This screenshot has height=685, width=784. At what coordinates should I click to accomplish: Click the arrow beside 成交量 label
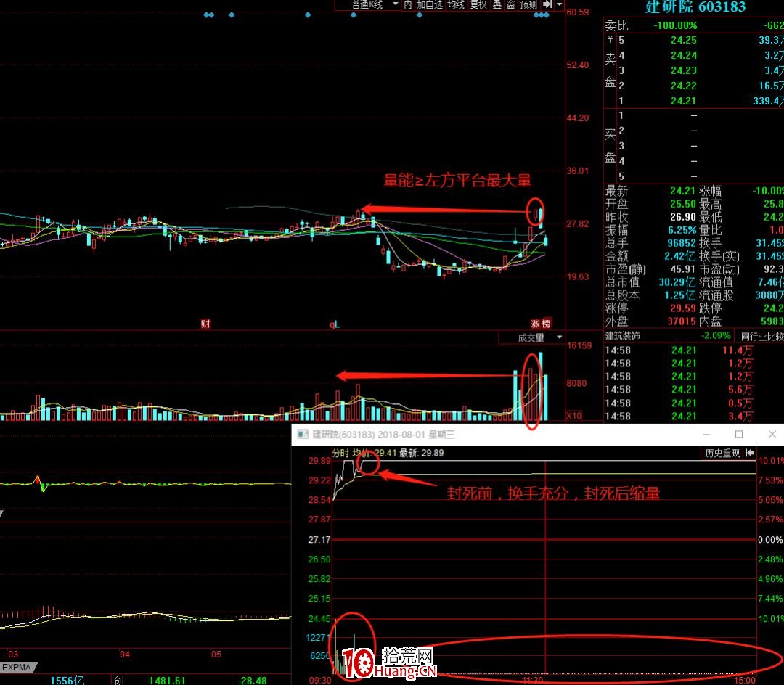[x=559, y=337]
